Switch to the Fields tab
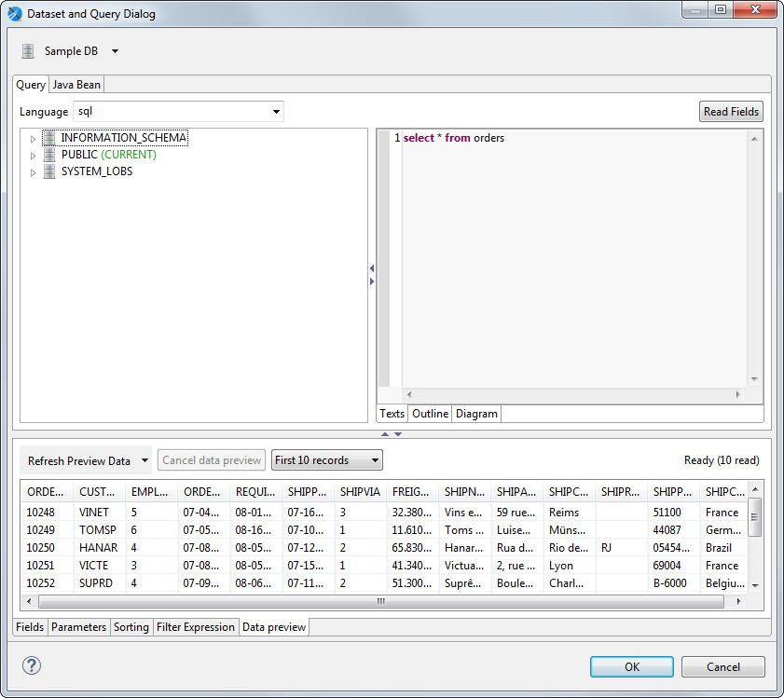 pyautogui.click(x=30, y=627)
